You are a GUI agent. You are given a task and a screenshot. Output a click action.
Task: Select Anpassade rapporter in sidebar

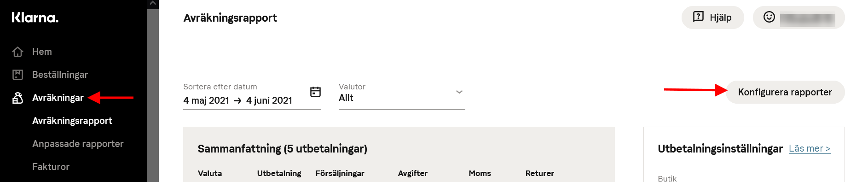(78, 144)
